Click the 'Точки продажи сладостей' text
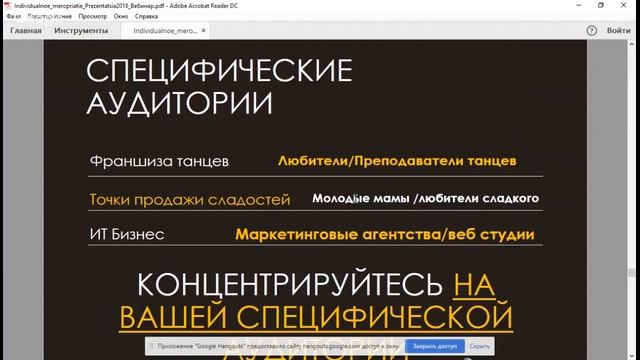The width and height of the screenshot is (640, 360). 190,200
